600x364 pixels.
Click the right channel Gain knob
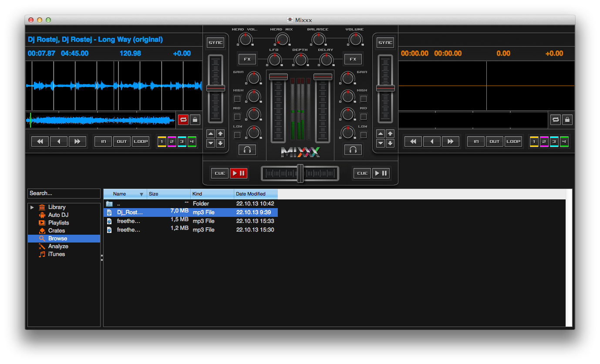coord(347,78)
